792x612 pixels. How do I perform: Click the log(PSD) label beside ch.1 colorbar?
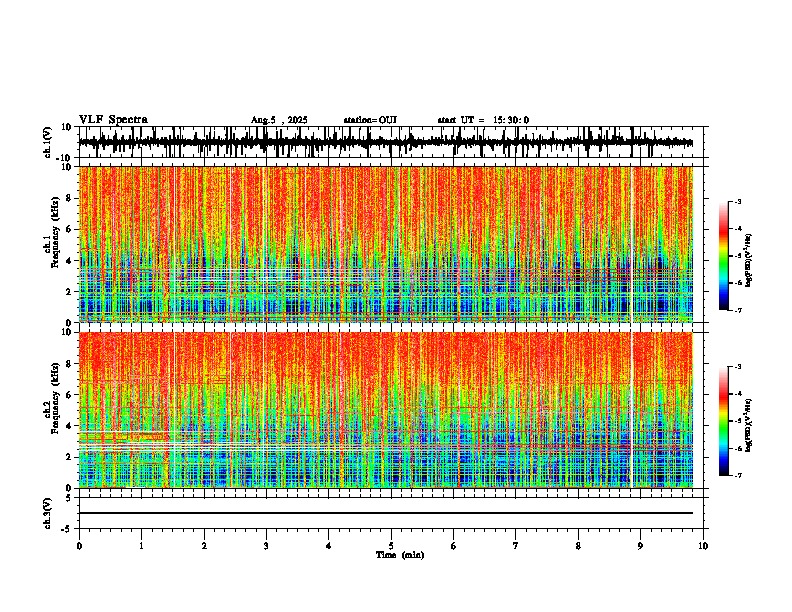[x=749, y=260]
